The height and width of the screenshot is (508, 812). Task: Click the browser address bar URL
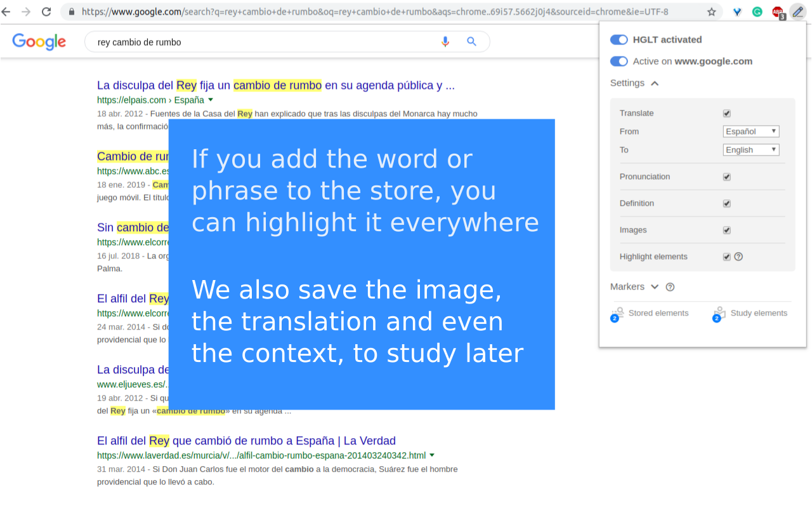pos(375,11)
